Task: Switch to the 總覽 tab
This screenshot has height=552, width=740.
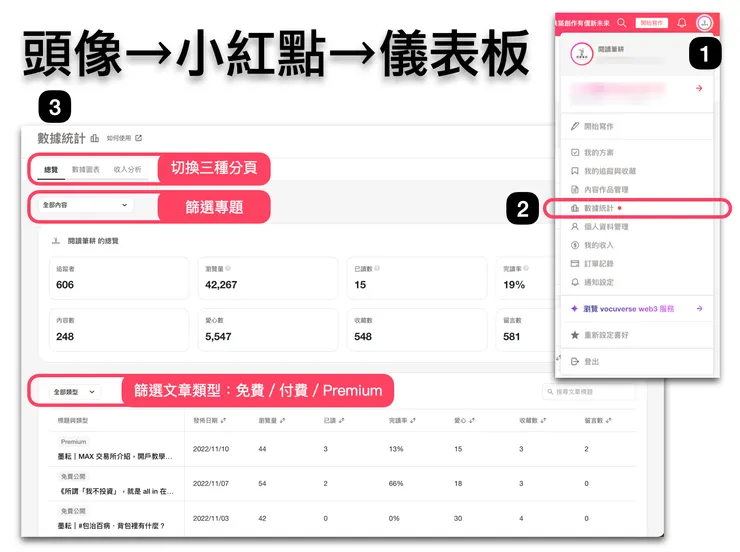Action: (51, 169)
